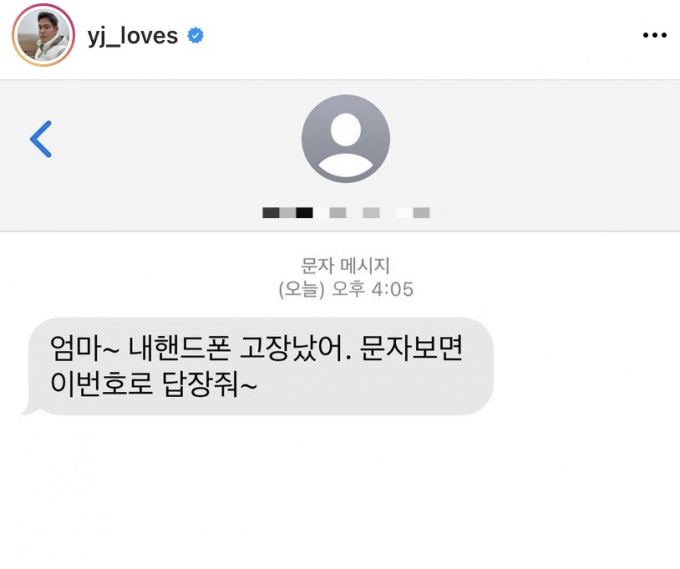Click the 이번호로 답장줘~ message line
The image size is (680, 569).
(154, 384)
